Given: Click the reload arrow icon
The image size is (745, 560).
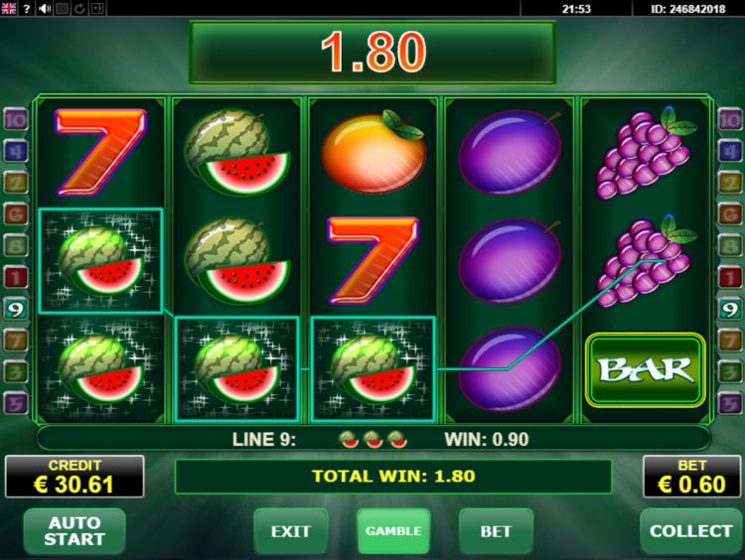Looking at the screenshot, I should tap(79, 8).
